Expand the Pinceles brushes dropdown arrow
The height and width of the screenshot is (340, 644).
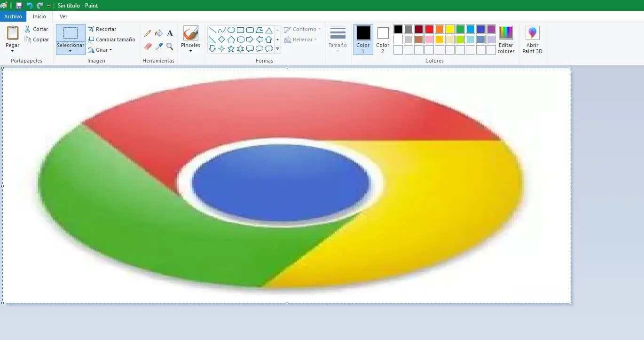coord(190,51)
